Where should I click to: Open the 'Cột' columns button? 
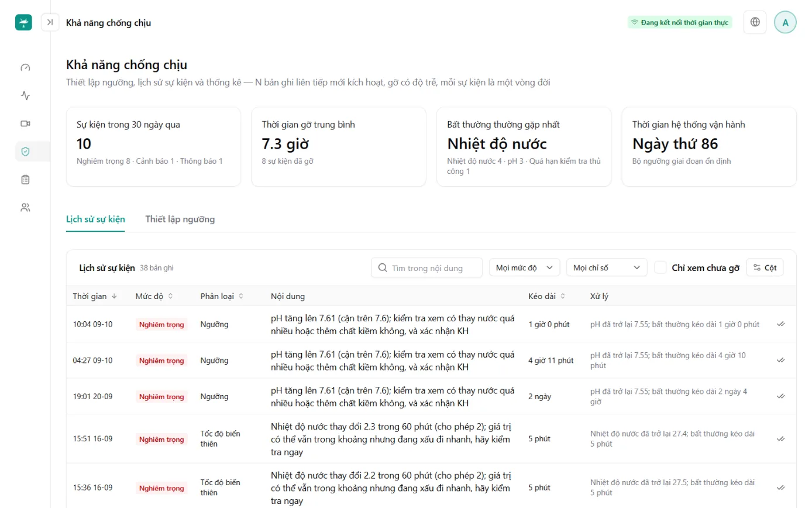tap(765, 267)
